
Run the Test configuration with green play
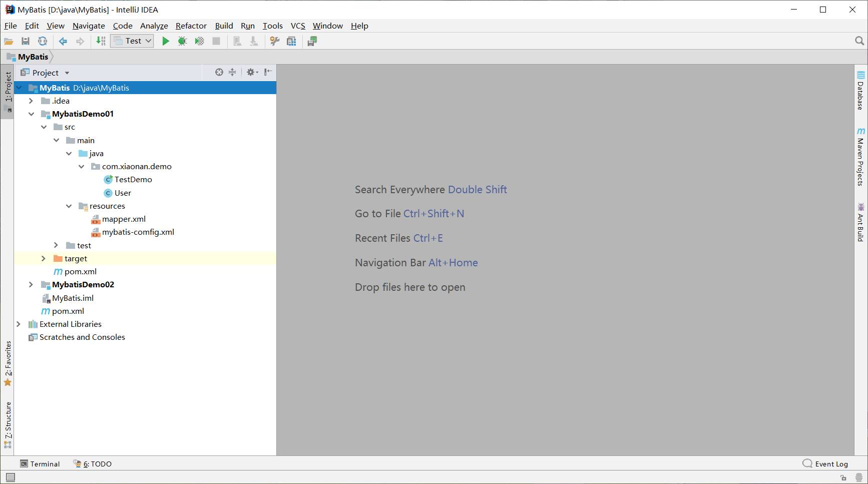point(166,41)
